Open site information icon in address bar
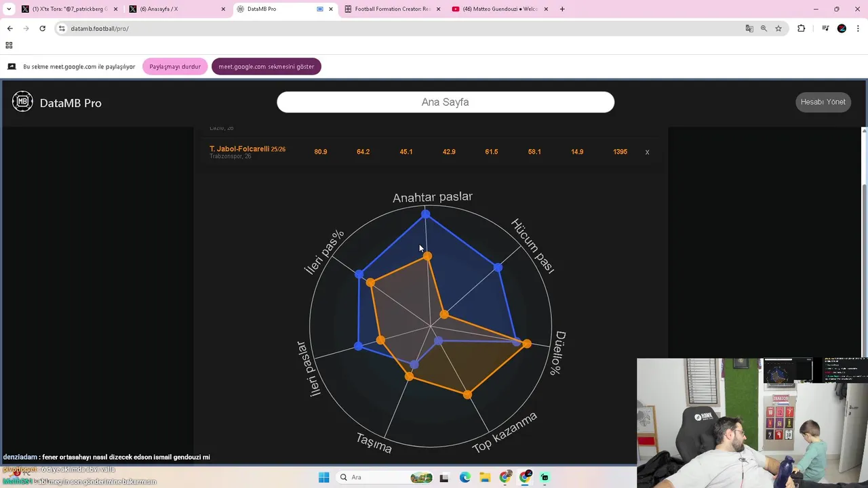 pos(62,28)
